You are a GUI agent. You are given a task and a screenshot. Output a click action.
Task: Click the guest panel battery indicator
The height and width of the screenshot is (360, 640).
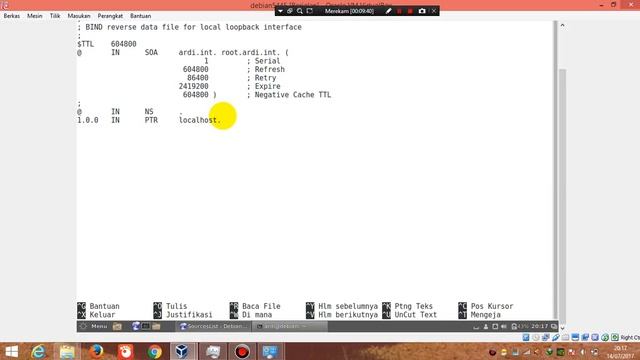coord(520,326)
